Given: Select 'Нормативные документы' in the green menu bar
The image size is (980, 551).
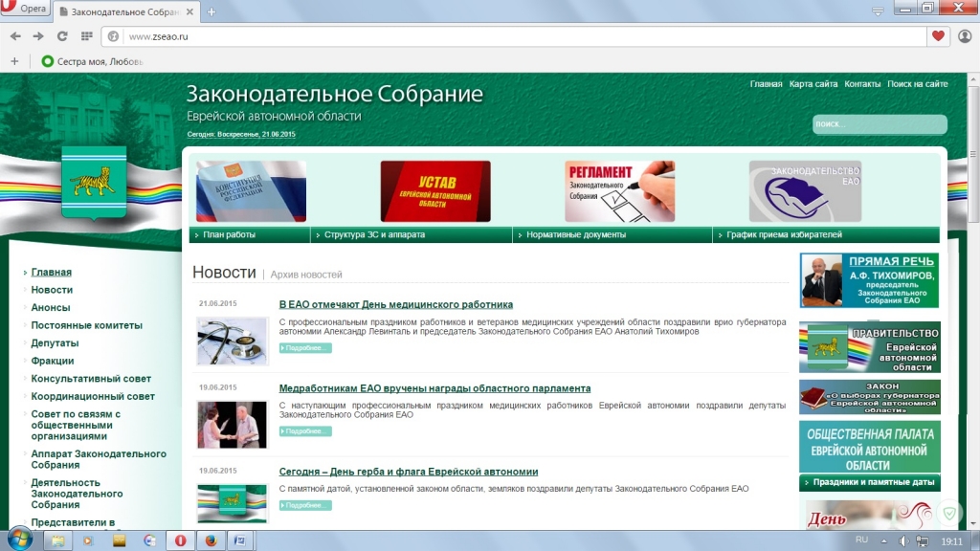Looking at the screenshot, I should coord(576,234).
